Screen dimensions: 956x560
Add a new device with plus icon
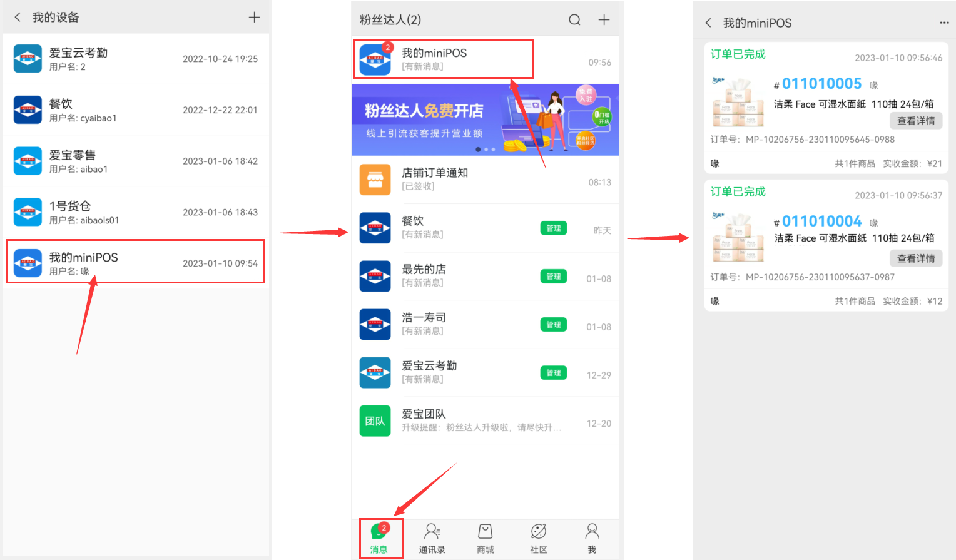254,18
